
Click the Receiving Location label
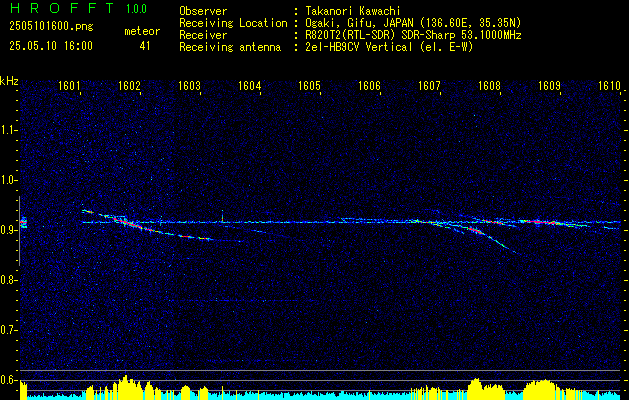tap(233, 23)
